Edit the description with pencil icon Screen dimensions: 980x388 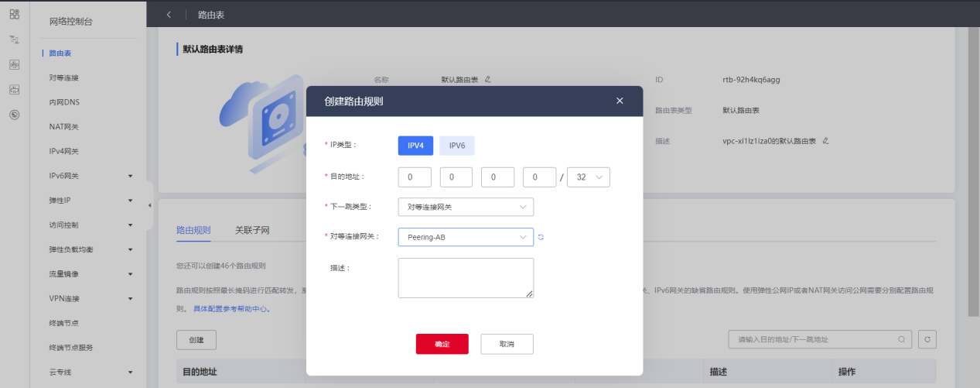pos(825,140)
